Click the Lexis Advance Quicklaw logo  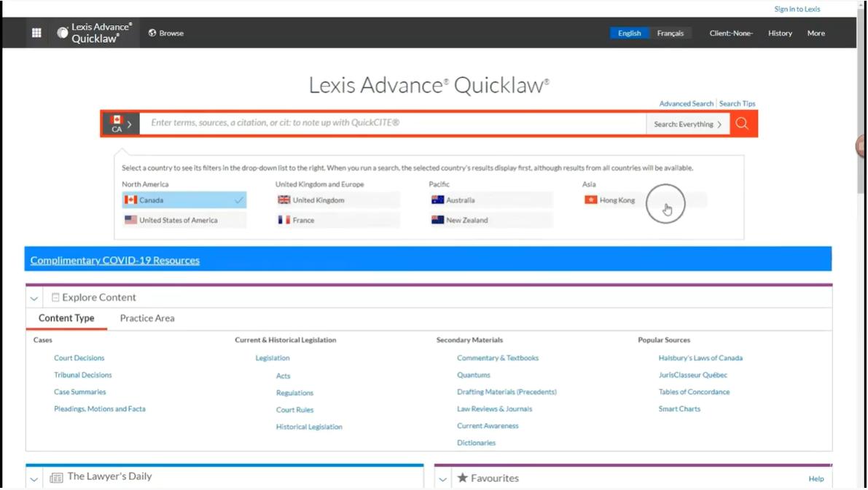click(94, 33)
